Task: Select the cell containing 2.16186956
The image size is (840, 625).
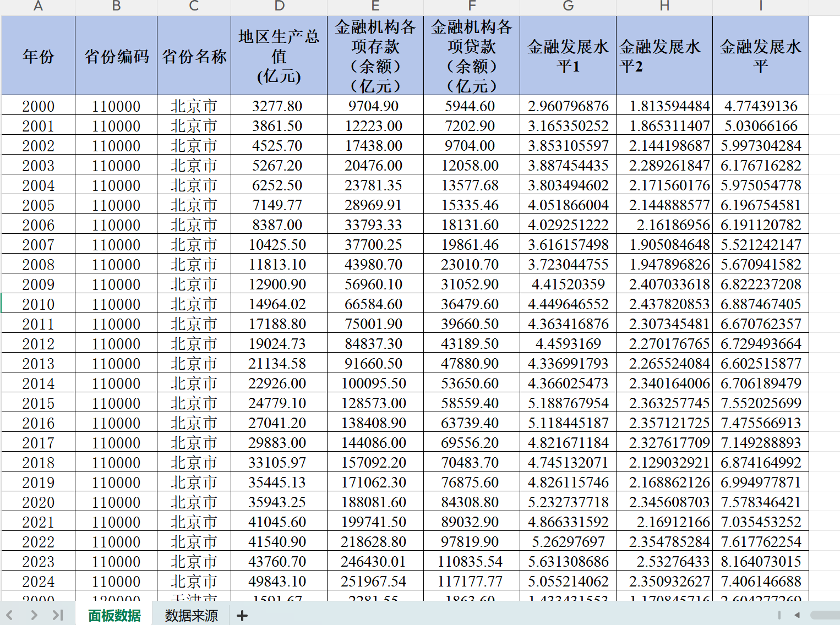Action: 664,224
